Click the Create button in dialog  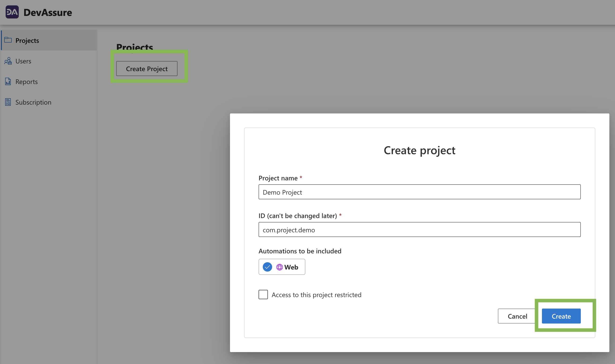pos(561,316)
